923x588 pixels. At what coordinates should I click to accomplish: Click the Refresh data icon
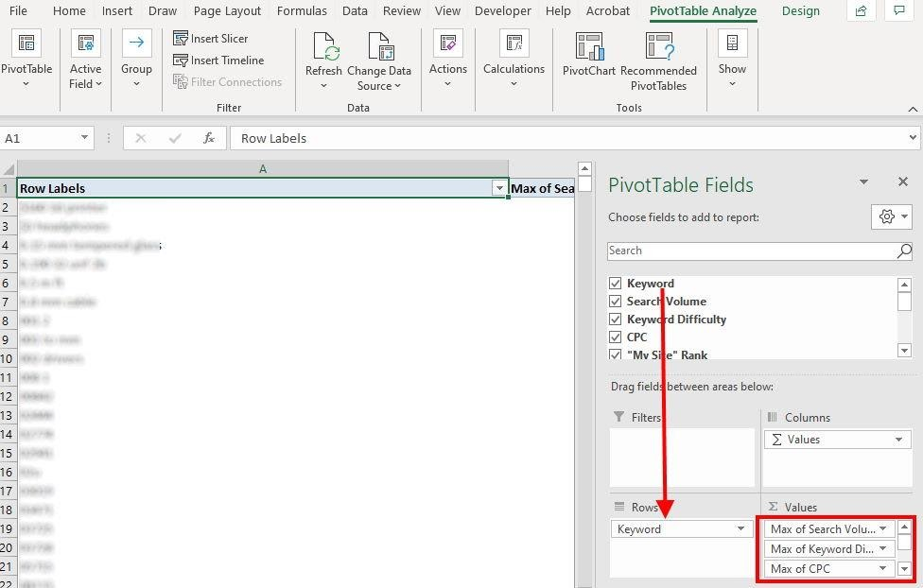coord(323,47)
